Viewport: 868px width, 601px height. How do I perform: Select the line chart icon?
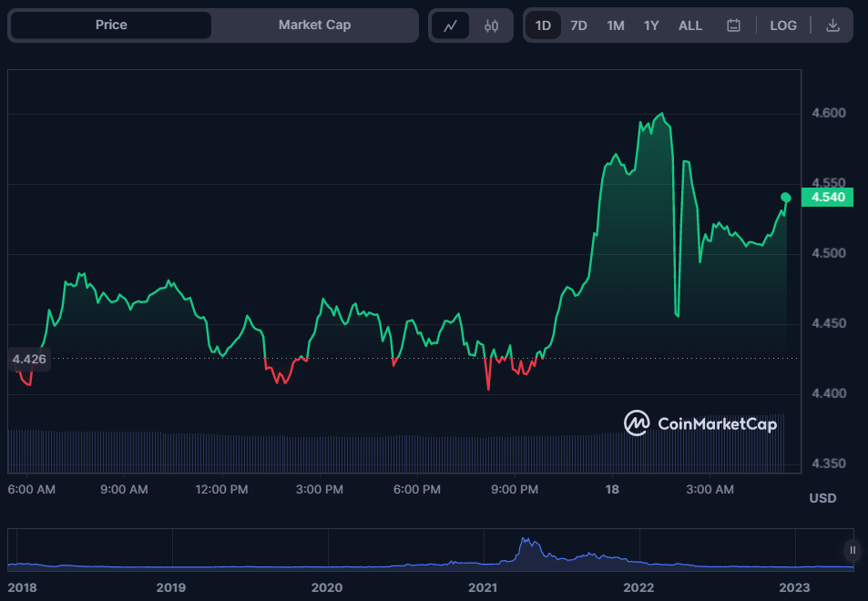(x=452, y=25)
